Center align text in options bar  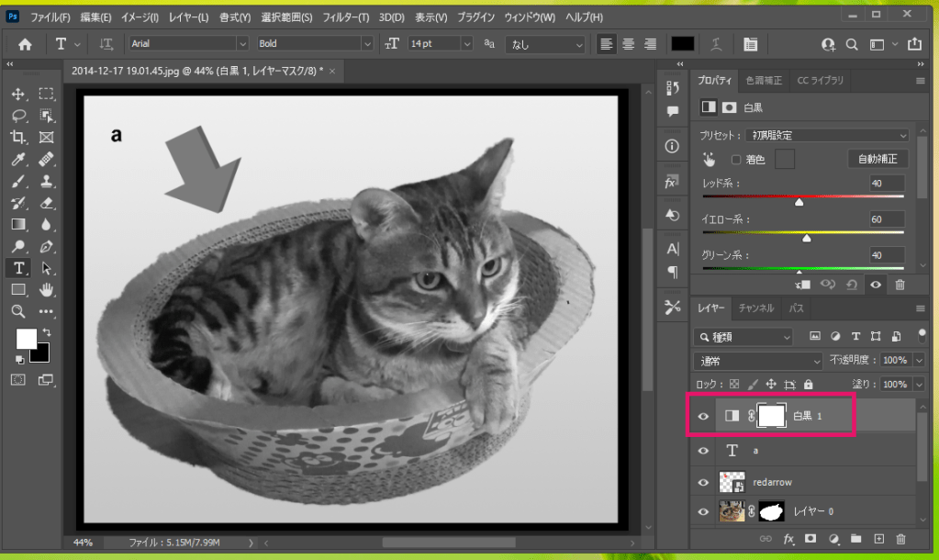pos(629,44)
